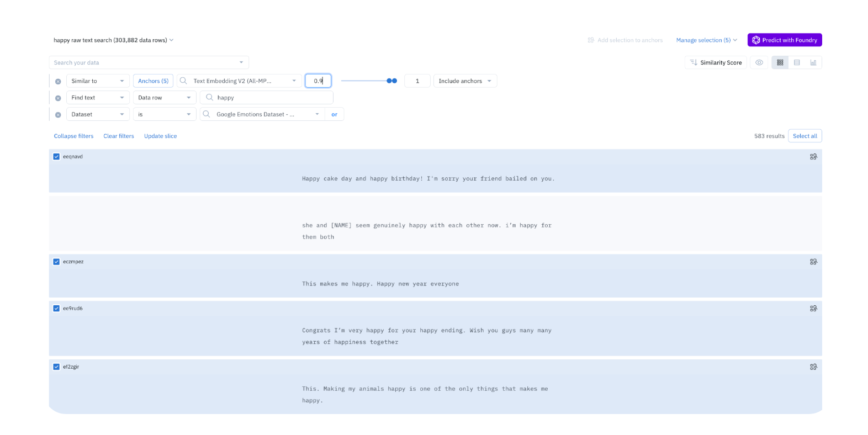Viewport: 868px width, 435px height.
Task: Select the 'she and [NAME] seem genuinely happy' row
Action: click(x=436, y=223)
